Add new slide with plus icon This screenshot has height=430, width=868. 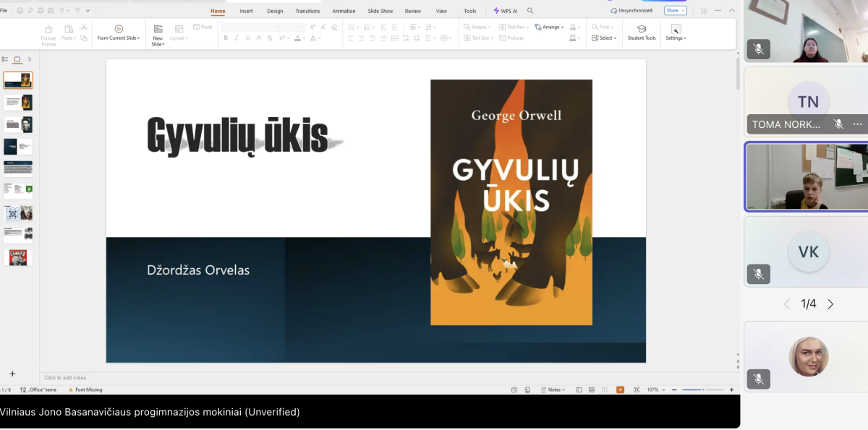[12, 374]
